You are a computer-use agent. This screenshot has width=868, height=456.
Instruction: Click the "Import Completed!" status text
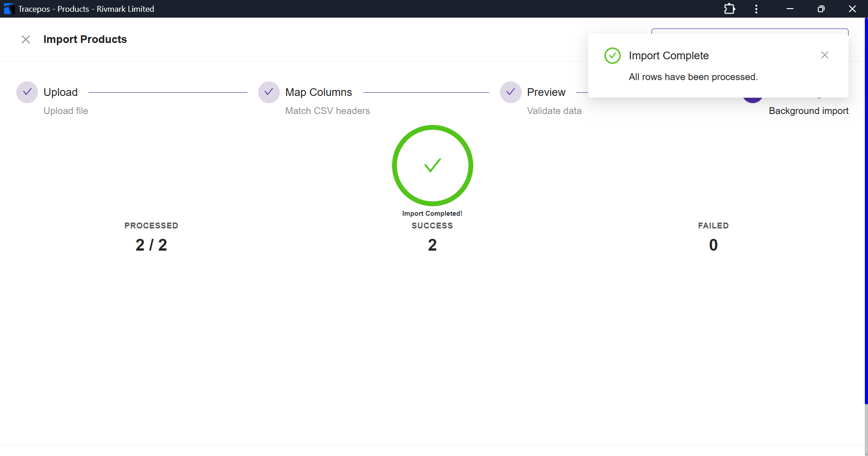click(x=432, y=214)
